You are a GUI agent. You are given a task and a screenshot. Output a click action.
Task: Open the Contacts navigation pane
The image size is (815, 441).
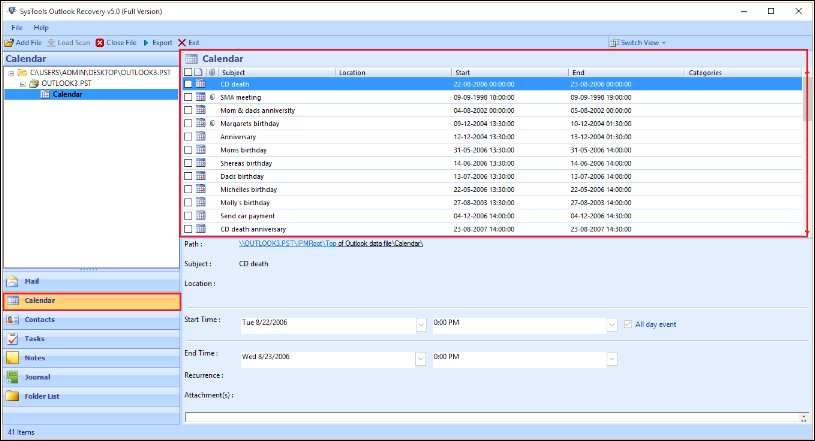coord(91,320)
